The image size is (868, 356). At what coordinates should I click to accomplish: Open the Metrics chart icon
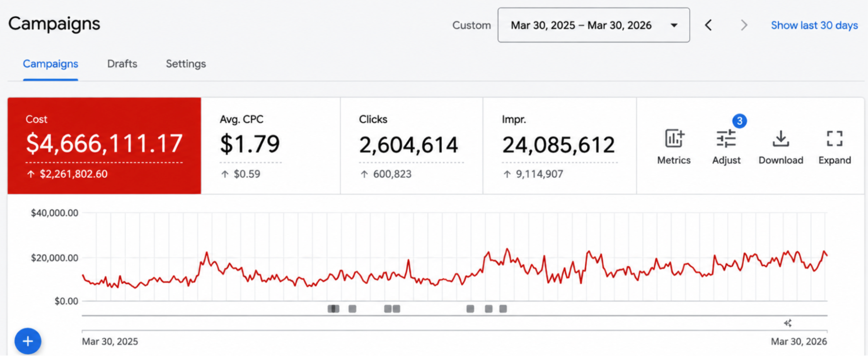coord(674,139)
